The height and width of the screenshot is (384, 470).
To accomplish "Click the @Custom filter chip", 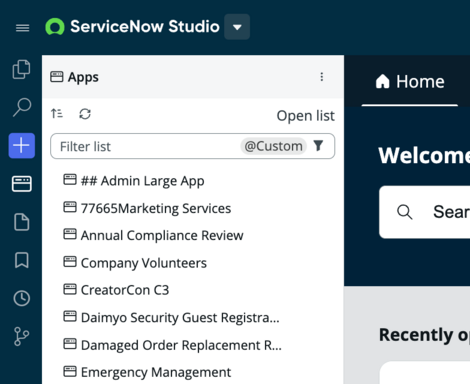I will click(273, 146).
